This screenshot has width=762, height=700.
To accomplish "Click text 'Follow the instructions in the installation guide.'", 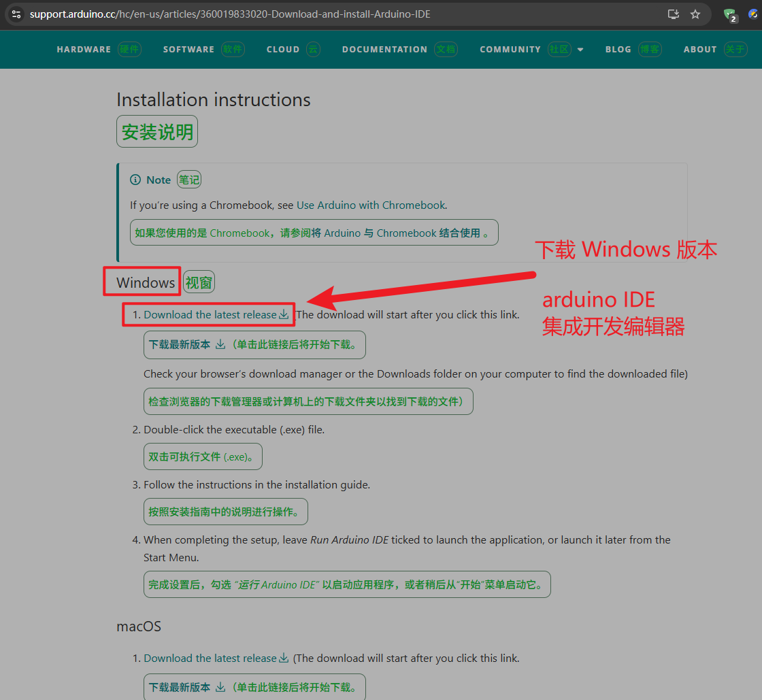I will click(256, 485).
